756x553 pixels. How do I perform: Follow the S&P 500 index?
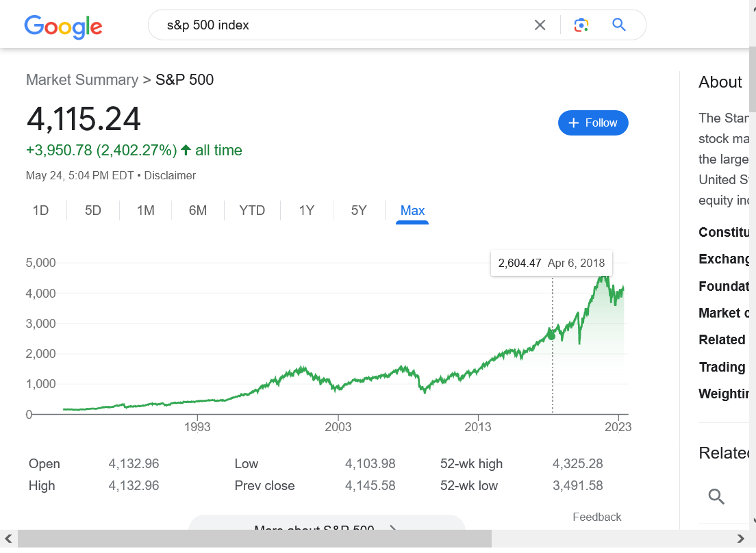[593, 123]
